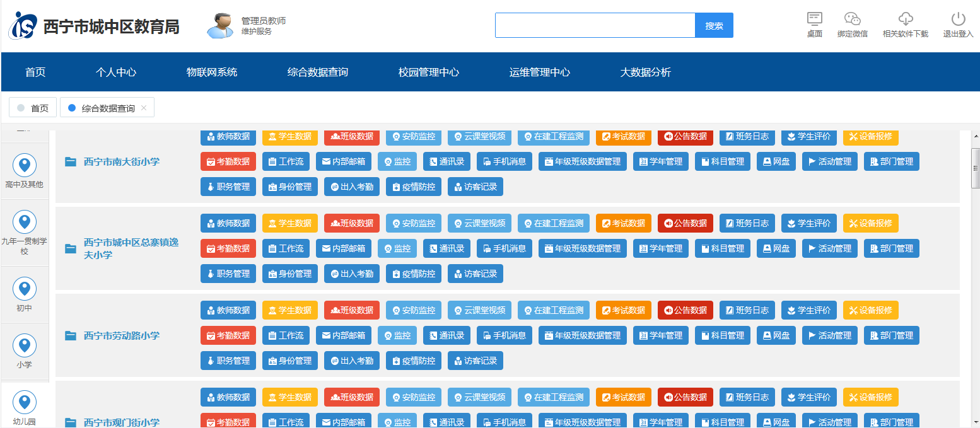Click the search input field
980x428 pixels.
(595, 25)
